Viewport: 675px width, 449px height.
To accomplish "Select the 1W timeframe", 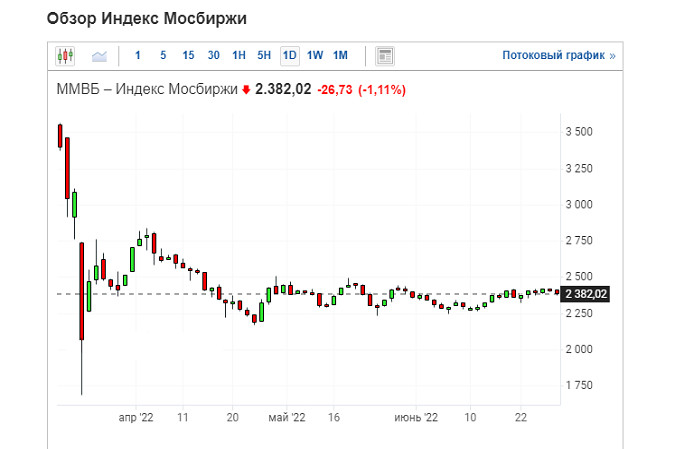I will (315, 55).
